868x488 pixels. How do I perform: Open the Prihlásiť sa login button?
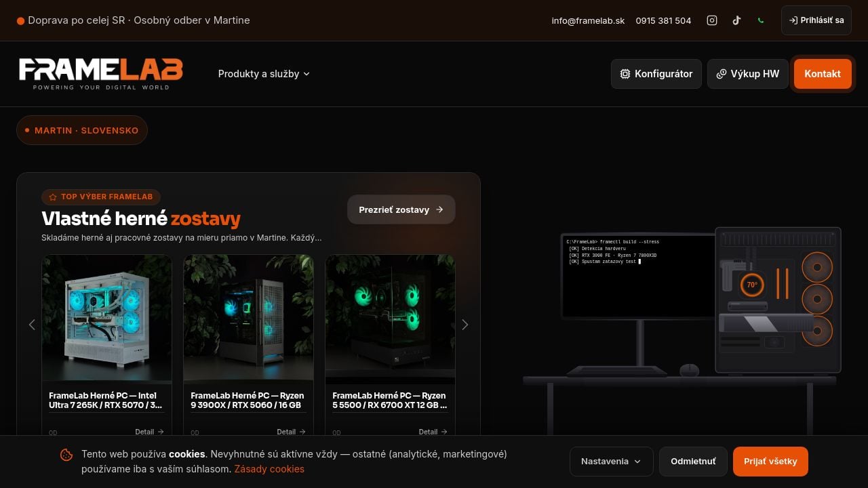(x=816, y=20)
